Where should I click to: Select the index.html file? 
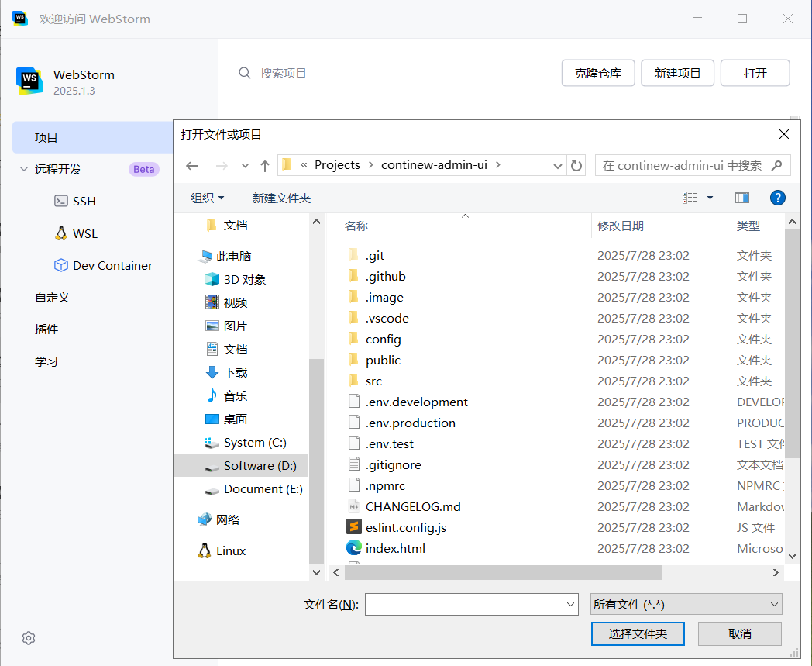[x=386, y=548]
